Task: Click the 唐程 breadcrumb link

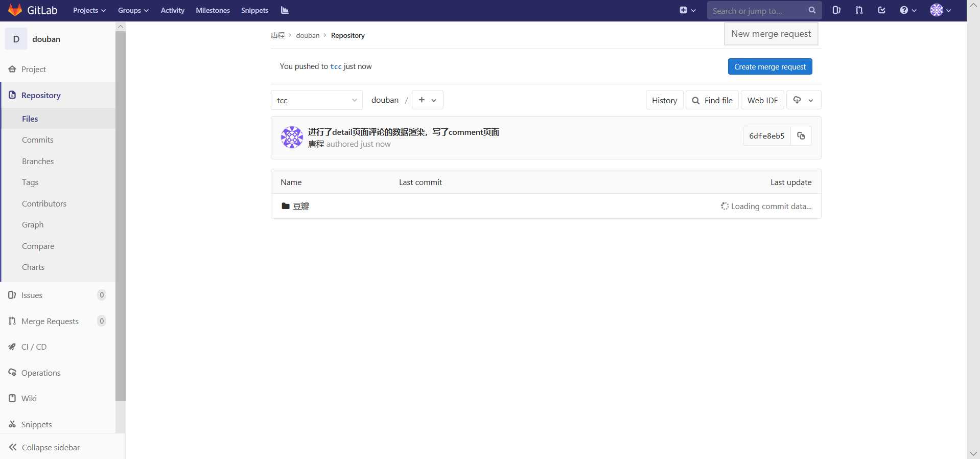Action: 277,35
